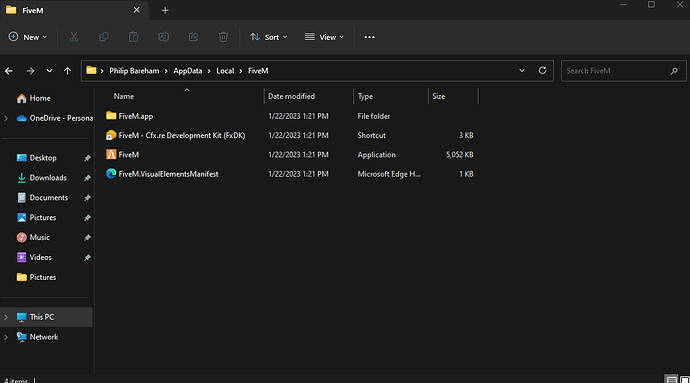Screen dimensions: 690x383
Task: Click the pin icon next to Videos
Action: (x=87, y=258)
